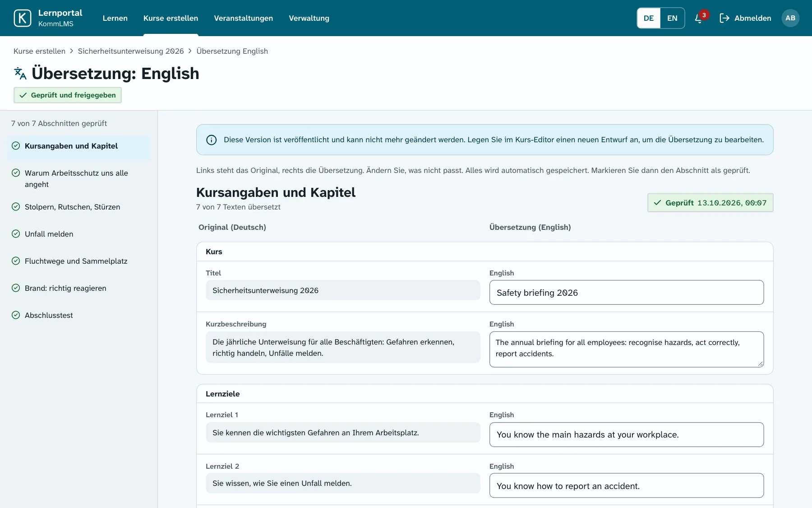Log out via Abmelden
Image resolution: width=812 pixels, height=508 pixels.
click(x=745, y=18)
